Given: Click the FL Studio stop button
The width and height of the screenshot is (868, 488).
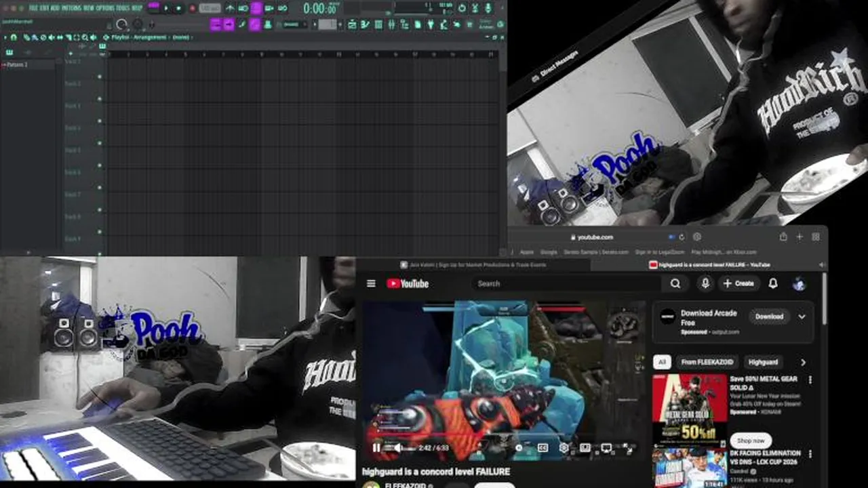Looking at the screenshot, I should click(179, 8).
